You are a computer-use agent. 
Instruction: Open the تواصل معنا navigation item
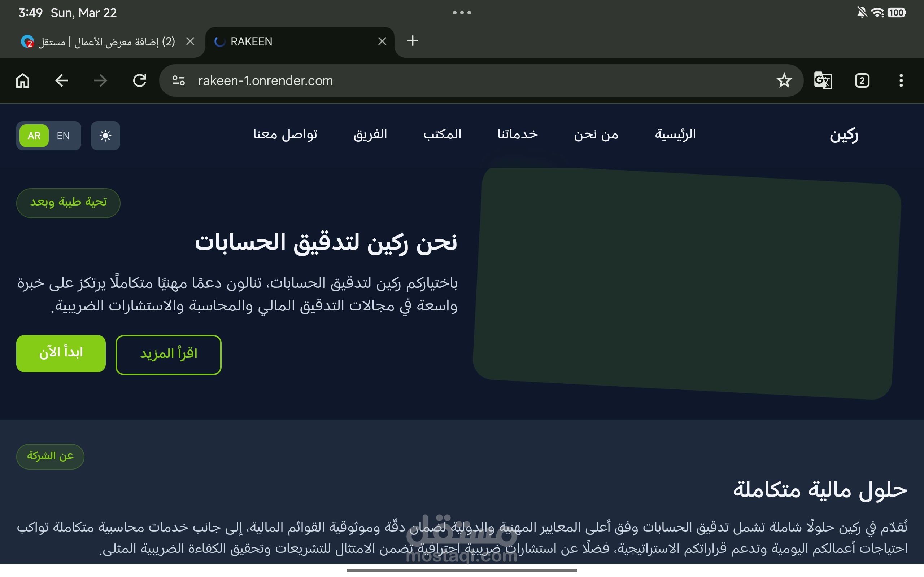click(x=285, y=134)
